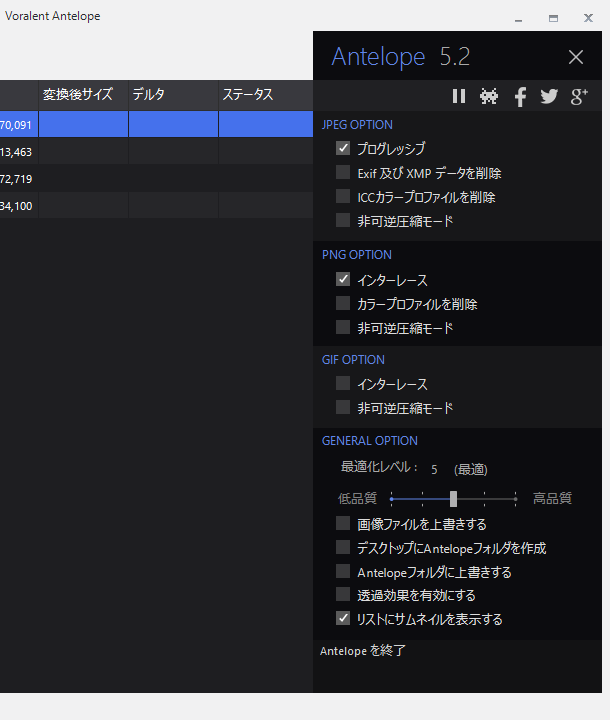Enable Exif 及び XMP データを削除 checkbox
This screenshot has width=610, height=720.
[343, 172]
